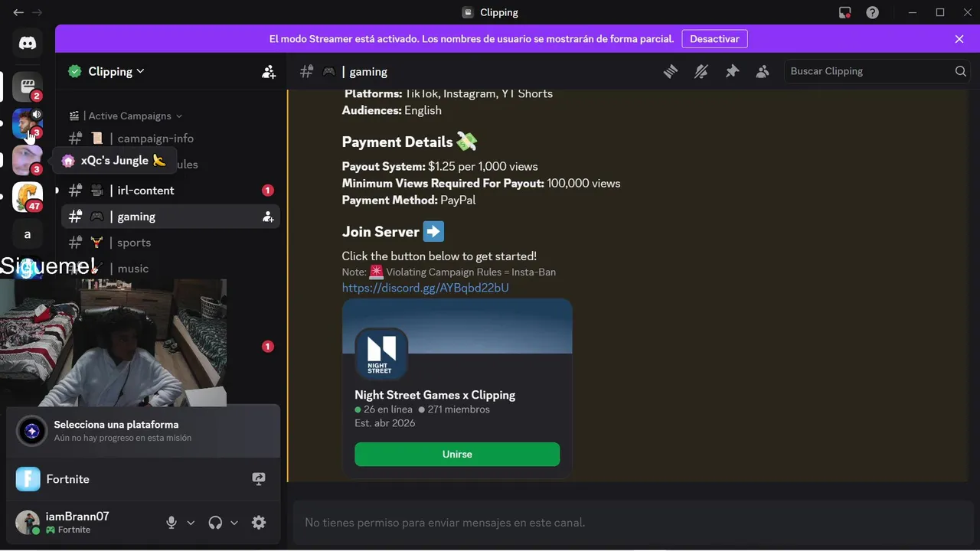Screen dimensions: 980x551
Task: Click the quest orb icon
Action: pos(32,431)
